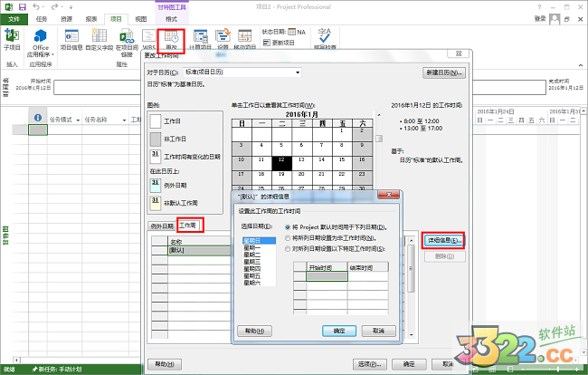This screenshot has height=375, width=588.
Task: Click the Save icon in quick access toolbar
Action: pos(22,6)
